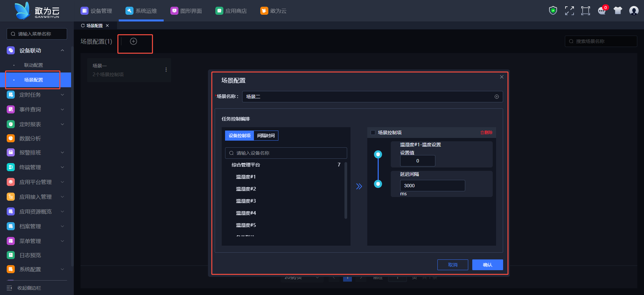Clear the 场景名称 field with clear icon
Image resolution: width=644 pixels, height=295 pixels.
496,97
